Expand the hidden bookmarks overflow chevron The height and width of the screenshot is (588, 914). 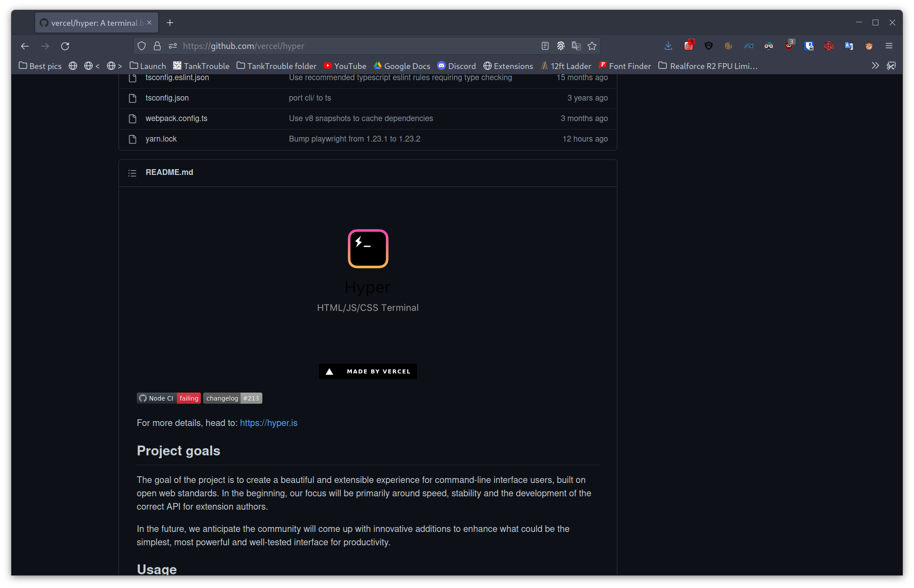[875, 66]
